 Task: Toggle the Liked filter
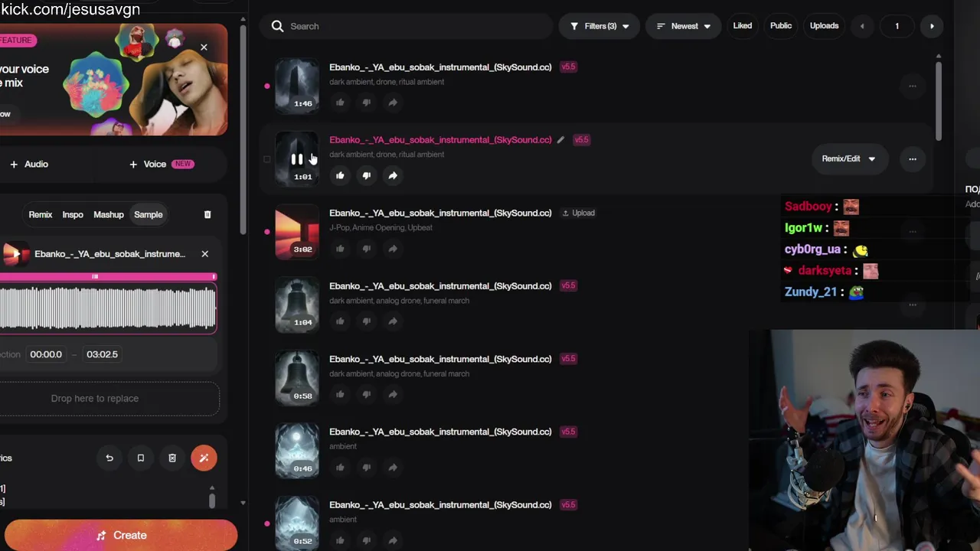(x=743, y=26)
